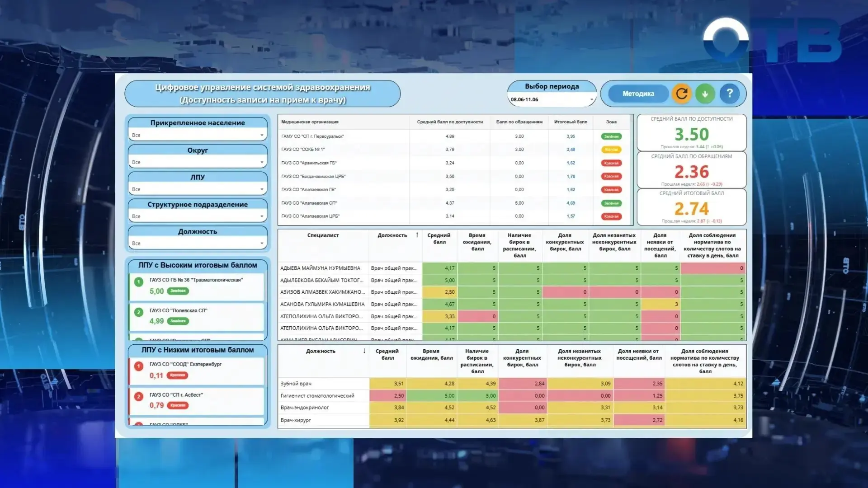Expand the Структурное подразделение dropdown
The height and width of the screenshot is (488, 868).
pos(198,216)
